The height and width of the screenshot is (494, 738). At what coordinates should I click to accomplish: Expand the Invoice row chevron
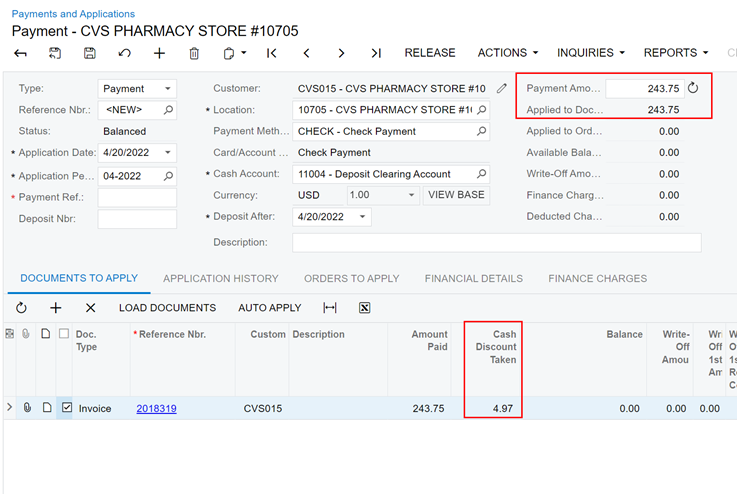coord(9,407)
